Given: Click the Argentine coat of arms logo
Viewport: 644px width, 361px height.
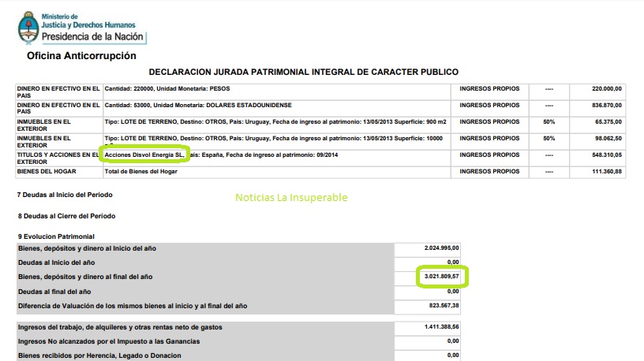Looking at the screenshot, I should pos(26,28).
